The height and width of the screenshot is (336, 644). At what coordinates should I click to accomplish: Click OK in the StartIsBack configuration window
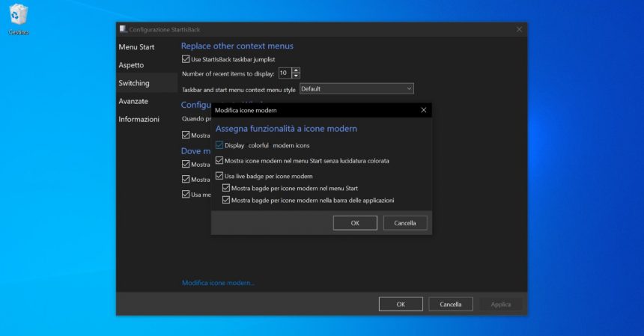tap(401, 304)
